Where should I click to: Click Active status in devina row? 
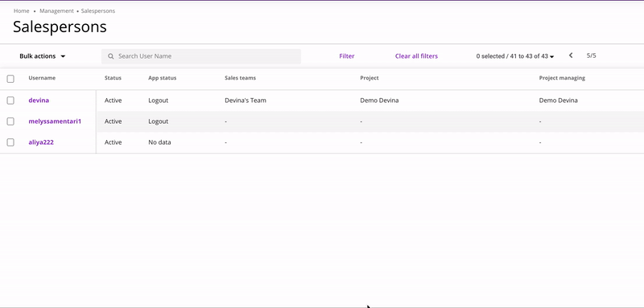click(x=113, y=101)
